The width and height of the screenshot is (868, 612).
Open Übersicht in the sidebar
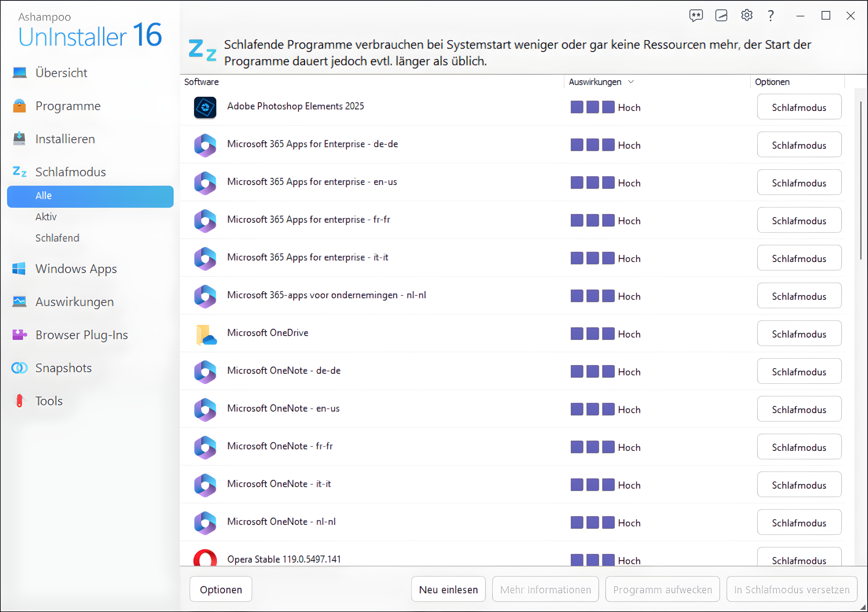point(61,73)
